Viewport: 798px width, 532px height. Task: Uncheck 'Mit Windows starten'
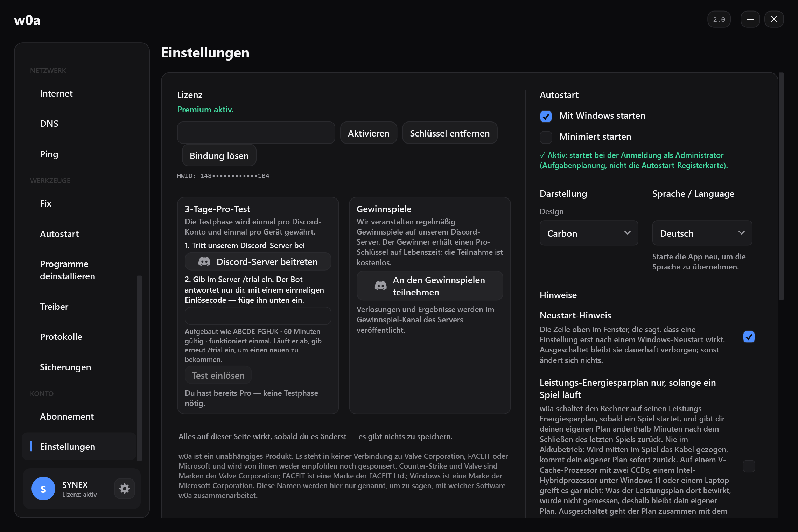(546, 116)
